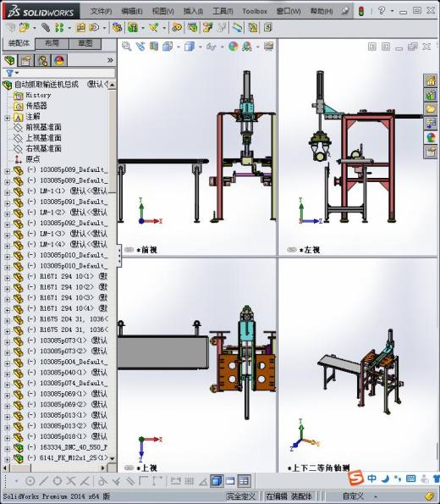Open the 工具(T) menu
This screenshot has height=504, width=440.
click(x=223, y=11)
